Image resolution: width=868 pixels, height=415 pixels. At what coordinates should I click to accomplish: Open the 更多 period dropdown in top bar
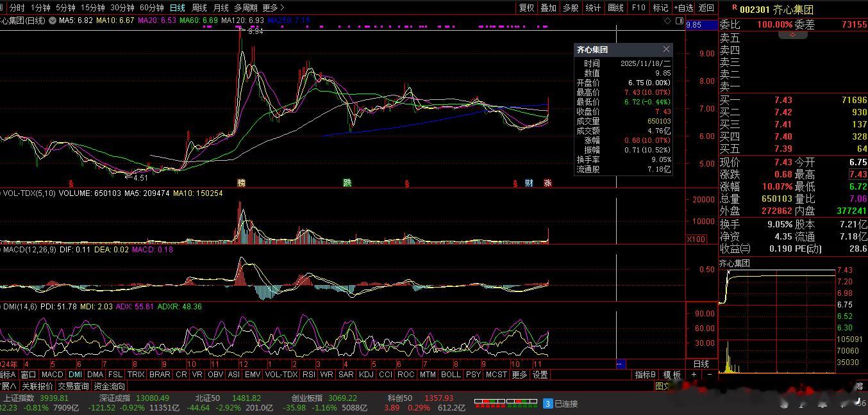273,8
